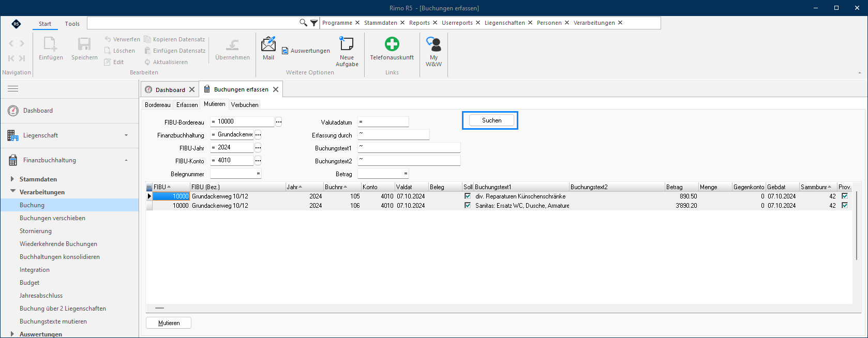Open the FIBU-Jahr lookup ellipsis button
Screen dimensions: 868x338
[x=258, y=148]
